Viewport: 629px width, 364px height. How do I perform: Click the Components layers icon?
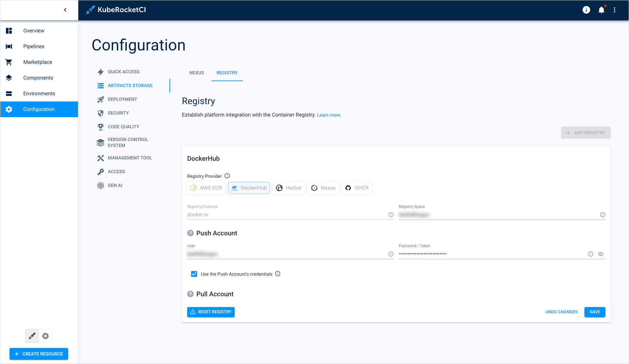point(9,78)
